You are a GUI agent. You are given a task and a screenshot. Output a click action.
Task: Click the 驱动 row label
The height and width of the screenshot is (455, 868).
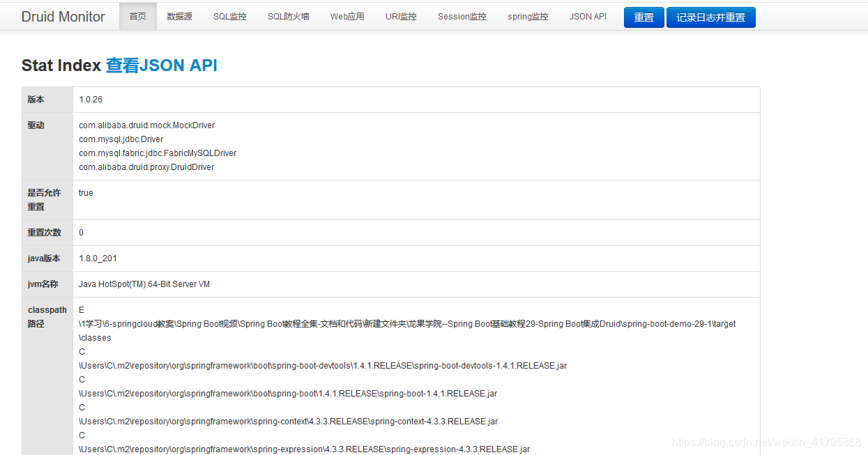[36, 125]
